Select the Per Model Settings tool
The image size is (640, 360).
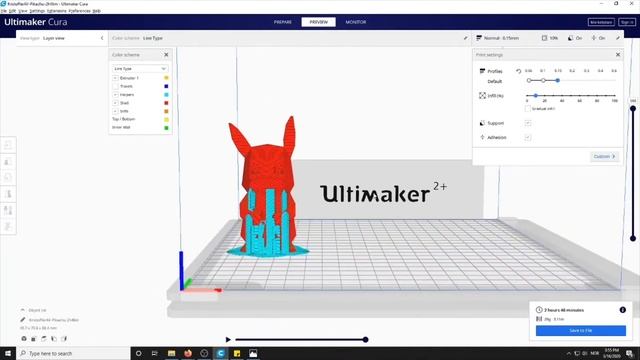8,210
